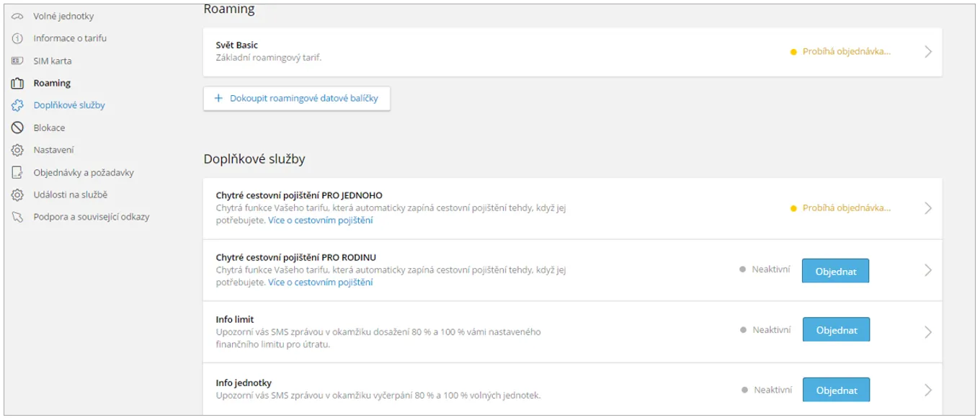Click the Nastavení gear icon
Screen dimensions: 980x420
[x=18, y=150]
